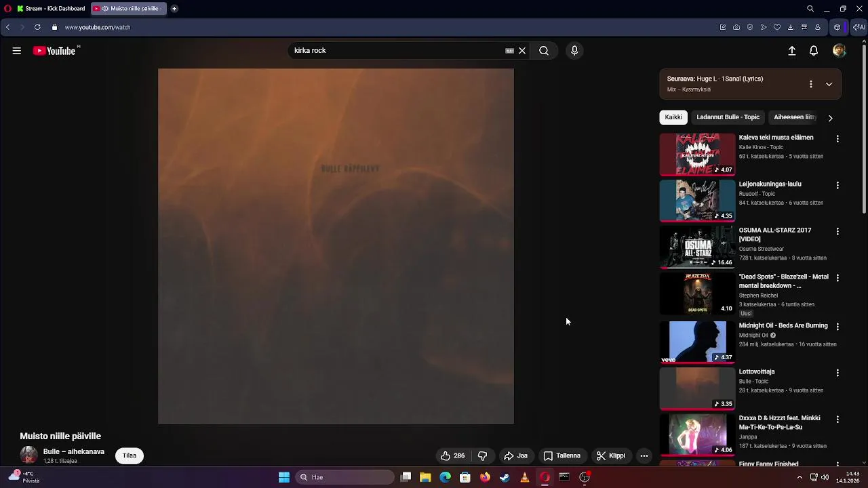Dislike the video with thumbs down
This screenshot has height=488, width=868.
(x=483, y=455)
